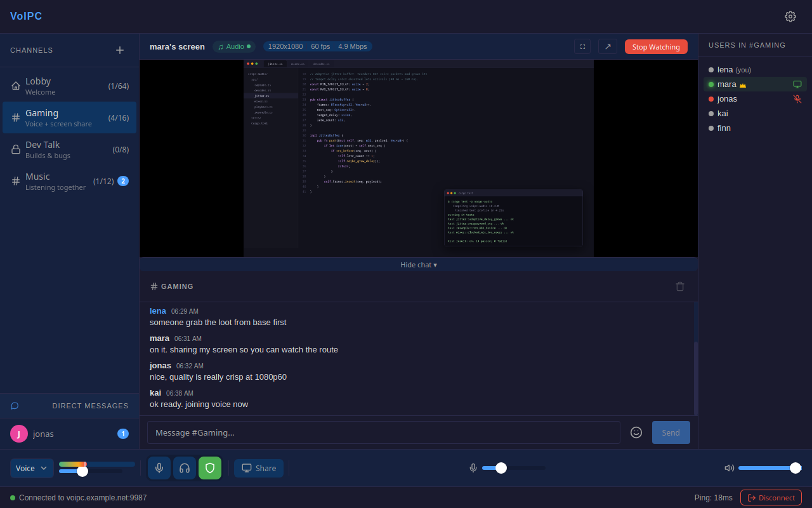The height and width of the screenshot is (508, 812).
Task: Click mara's shared screen video
Action: click(x=419, y=159)
